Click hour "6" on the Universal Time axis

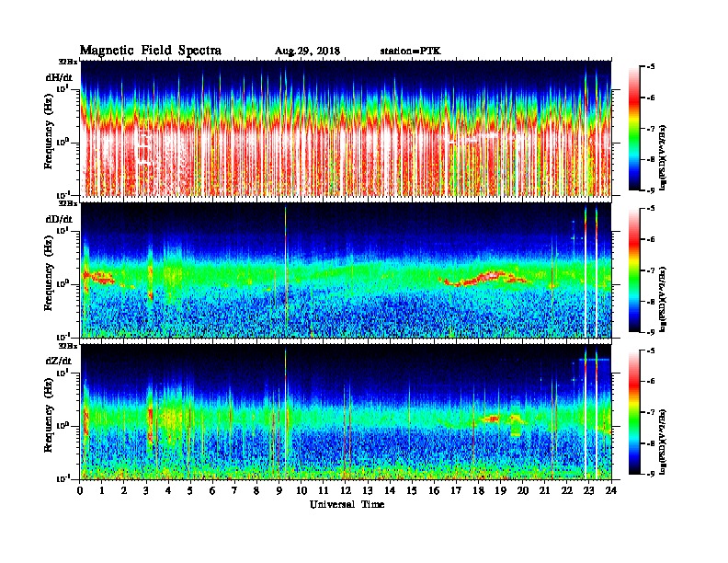pos(212,490)
